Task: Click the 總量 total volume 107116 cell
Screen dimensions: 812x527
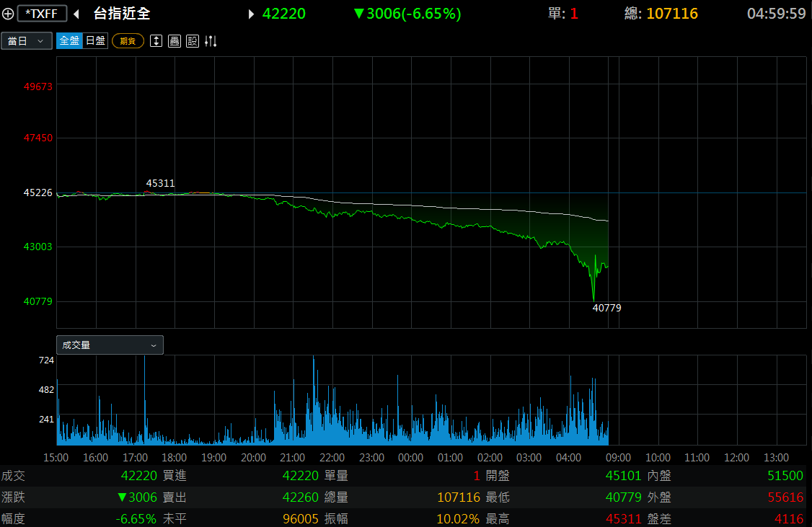Action: (459, 497)
